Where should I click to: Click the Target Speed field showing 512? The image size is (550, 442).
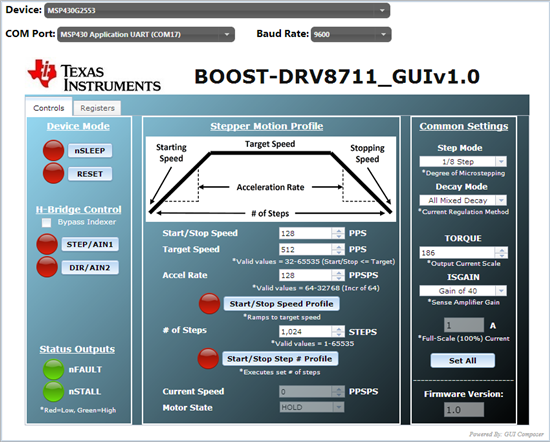coord(306,249)
